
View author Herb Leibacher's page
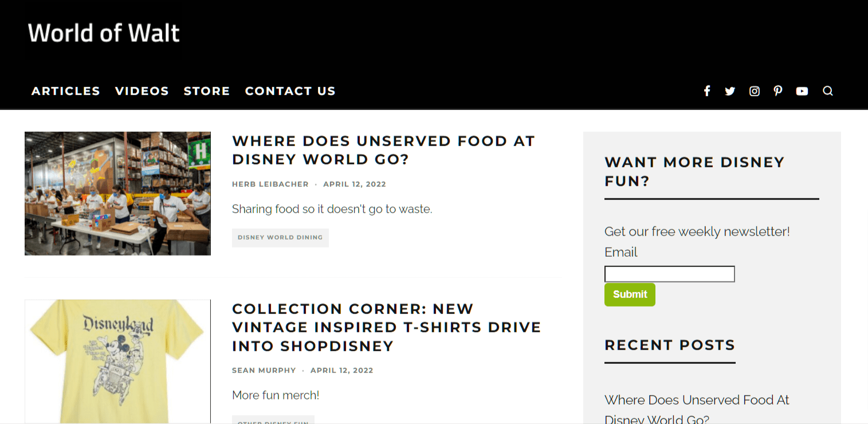click(270, 184)
